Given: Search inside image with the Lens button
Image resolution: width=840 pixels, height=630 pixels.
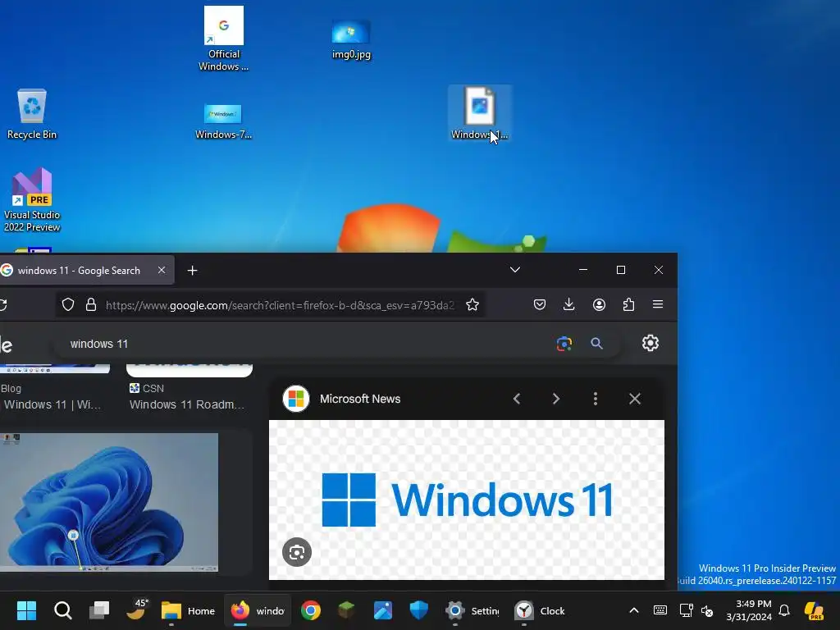Looking at the screenshot, I should click(x=297, y=552).
